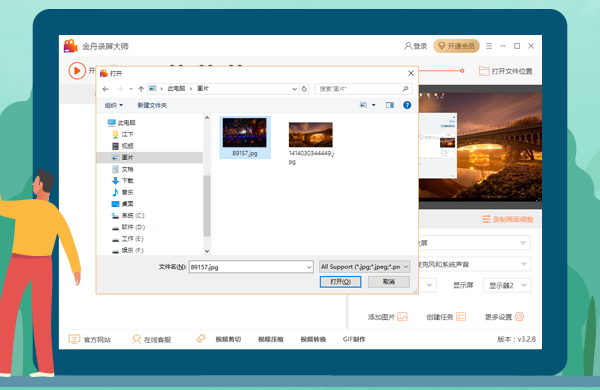Open the 视频压缩 tool
Image resolution: width=600 pixels, height=390 pixels.
[271, 339]
